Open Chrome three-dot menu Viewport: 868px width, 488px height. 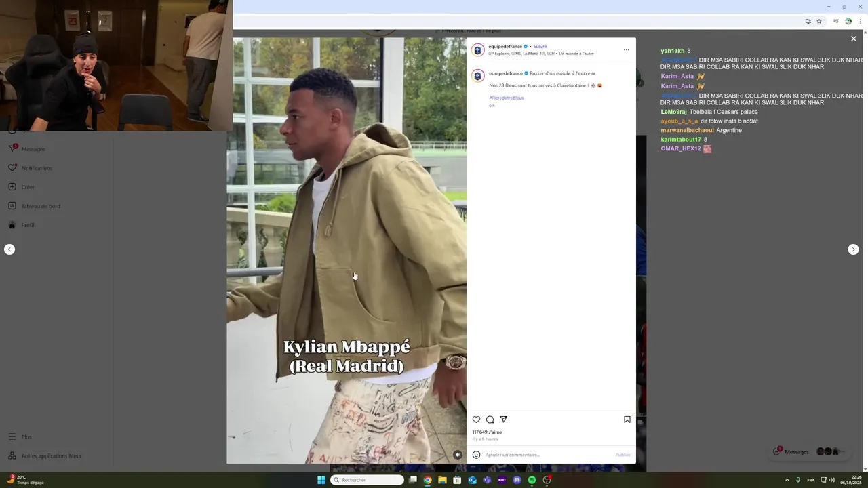pos(861,21)
